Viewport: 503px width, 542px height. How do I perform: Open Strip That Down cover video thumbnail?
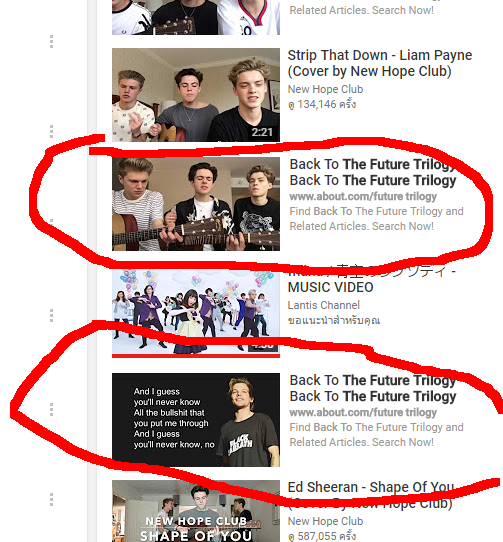click(x=196, y=95)
